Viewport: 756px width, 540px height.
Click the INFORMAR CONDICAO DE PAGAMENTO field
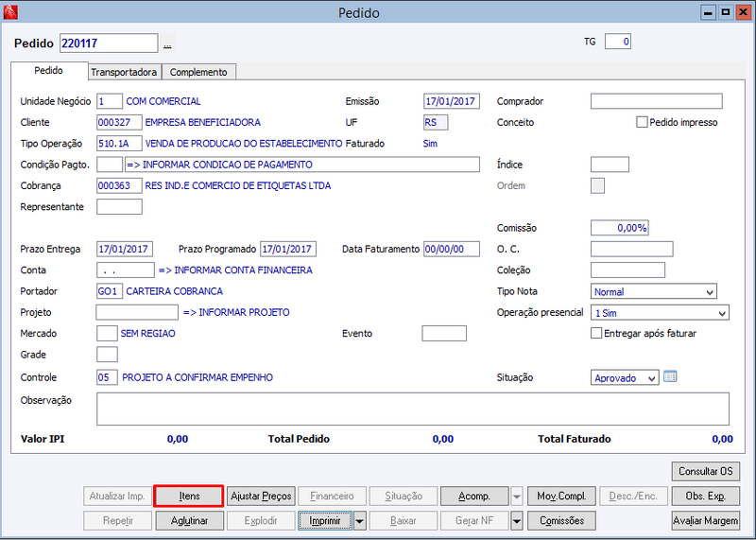click(302, 165)
